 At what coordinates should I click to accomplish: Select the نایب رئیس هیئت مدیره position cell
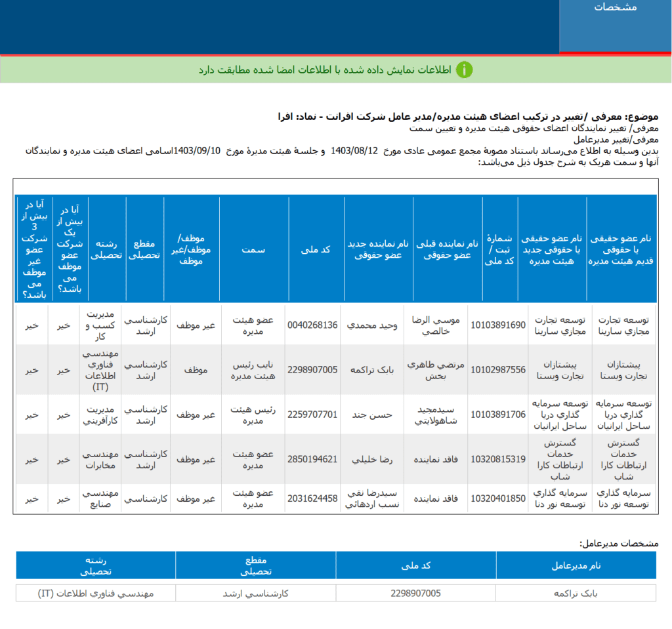(x=253, y=370)
